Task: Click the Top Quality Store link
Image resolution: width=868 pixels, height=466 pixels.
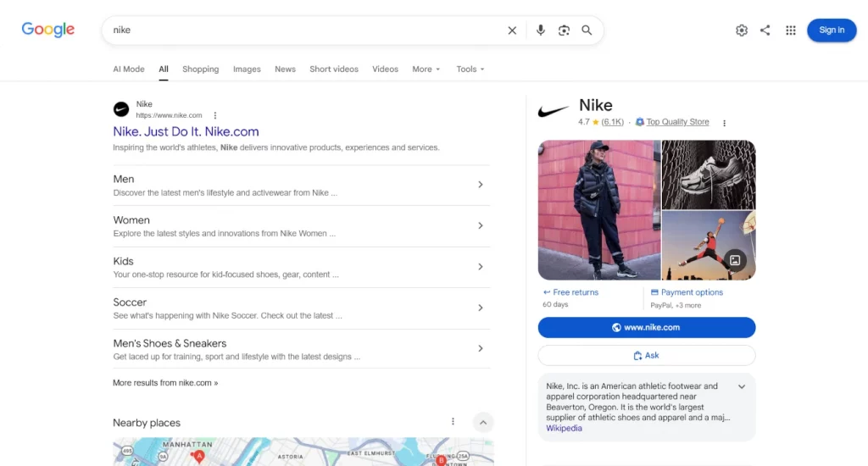Action: click(677, 122)
